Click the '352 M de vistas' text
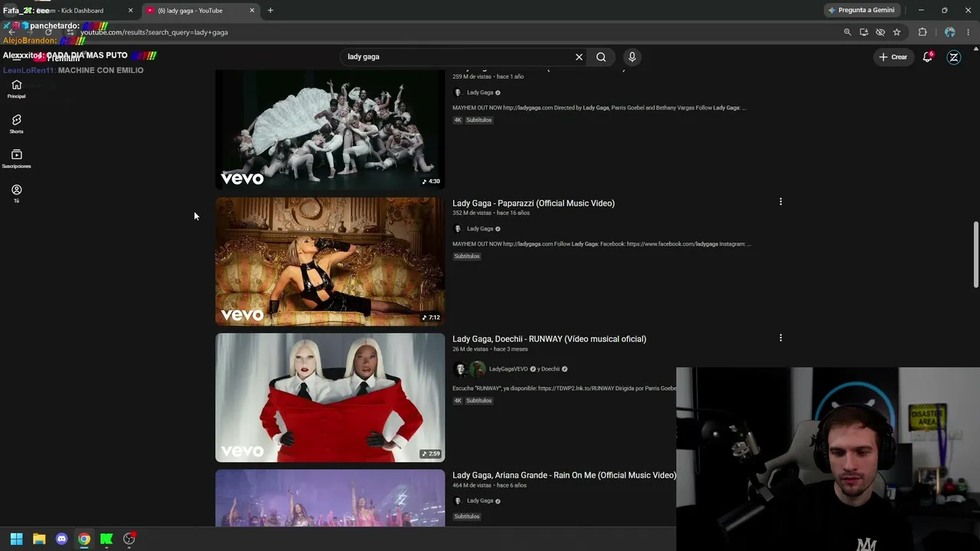The image size is (980, 551). [x=472, y=213]
